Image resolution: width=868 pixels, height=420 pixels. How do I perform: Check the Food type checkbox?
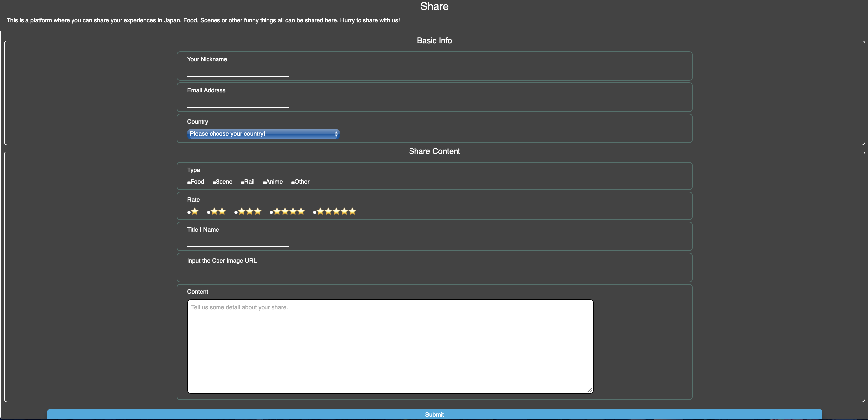[189, 183]
